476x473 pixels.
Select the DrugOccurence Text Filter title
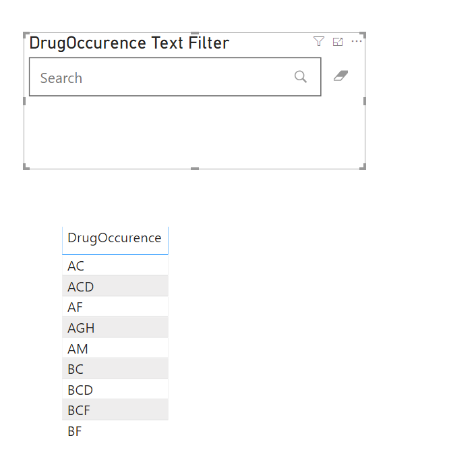point(129,43)
